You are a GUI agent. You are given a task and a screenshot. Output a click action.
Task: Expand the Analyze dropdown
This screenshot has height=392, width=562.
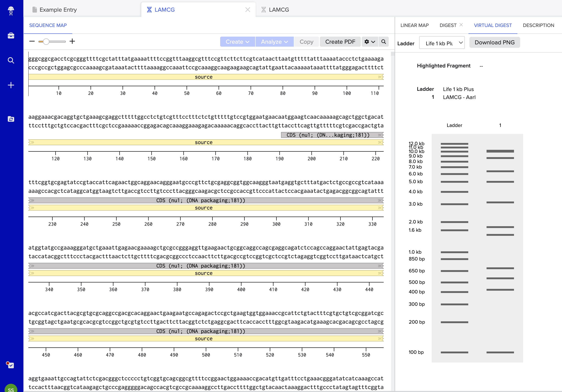coord(274,42)
